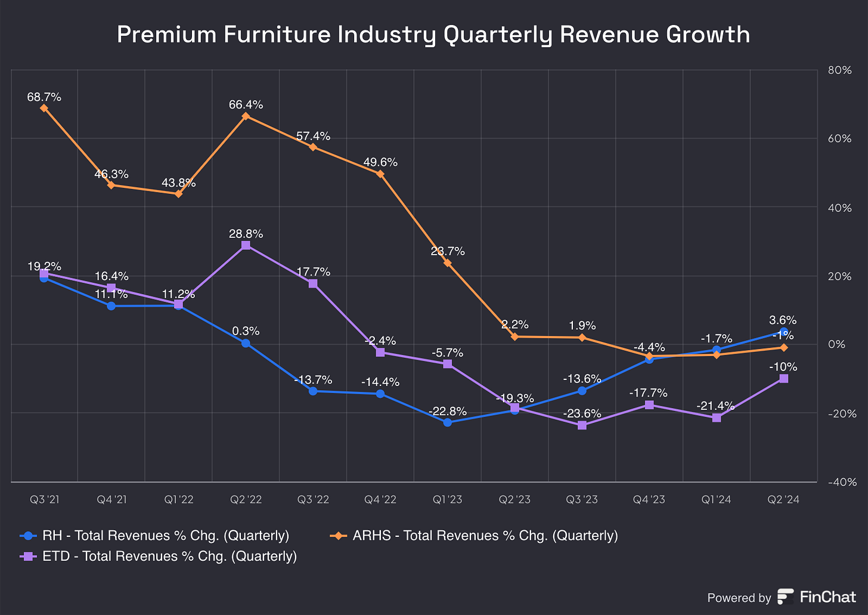The width and height of the screenshot is (868, 615).
Task: Click the Q3 '23 axis label
Action: coord(582,500)
